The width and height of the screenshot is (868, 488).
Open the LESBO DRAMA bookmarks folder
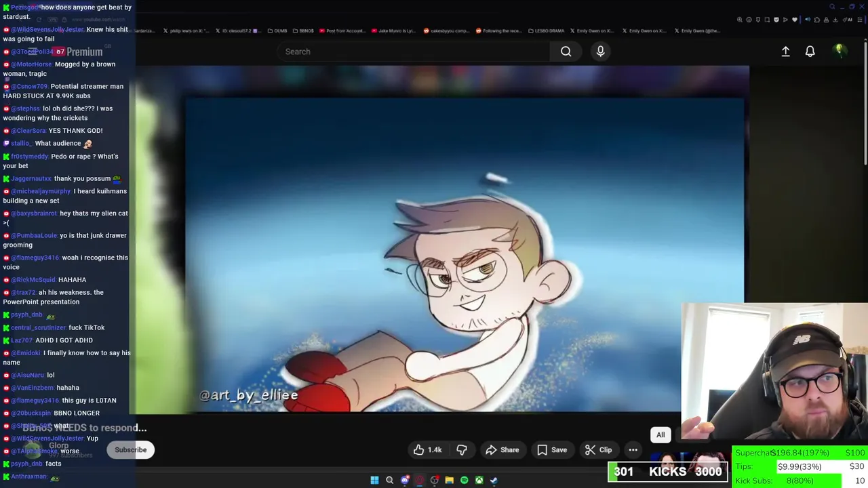click(x=545, y=30)
